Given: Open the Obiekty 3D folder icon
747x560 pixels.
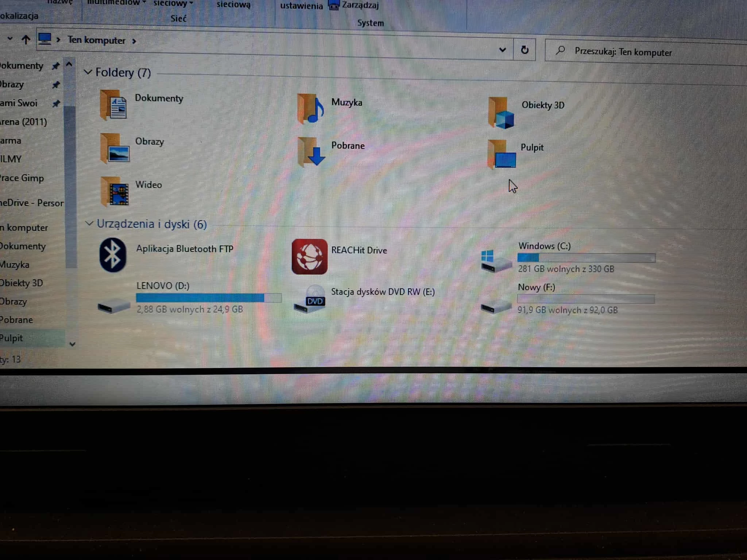Looking at the screenshot, I should [502, 113].
